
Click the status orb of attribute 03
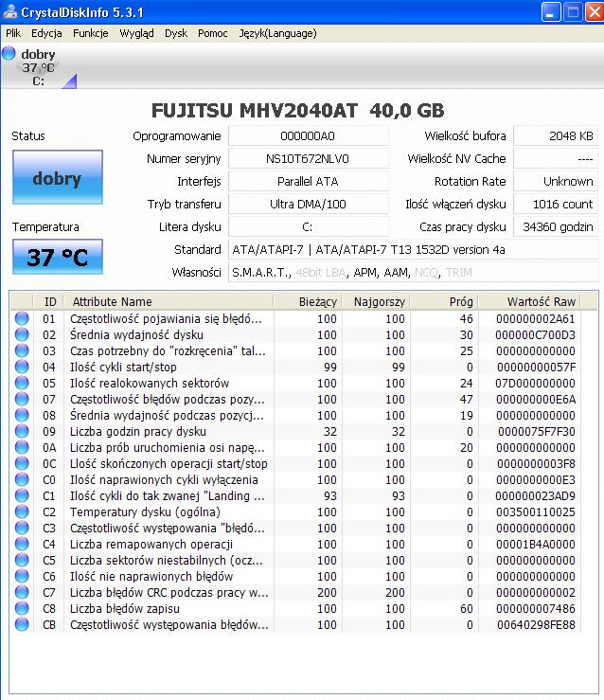click(22, 350)
